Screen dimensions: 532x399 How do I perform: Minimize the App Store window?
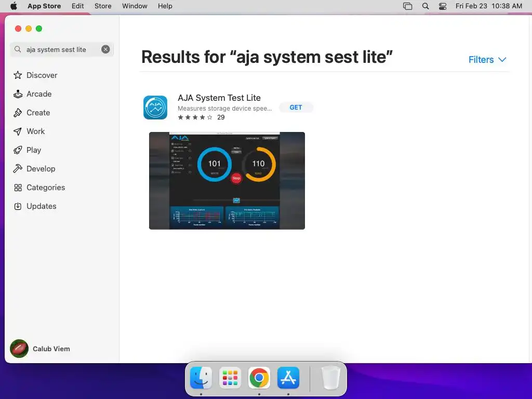29,29
